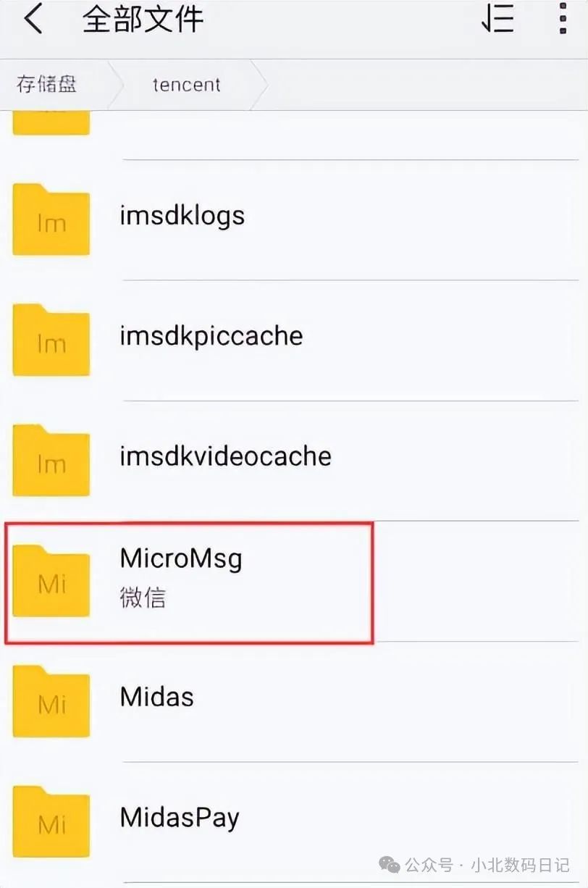This screenshot has width=588, height=888.
Task: Click the Midas folder icon
Action: [51, 701]
